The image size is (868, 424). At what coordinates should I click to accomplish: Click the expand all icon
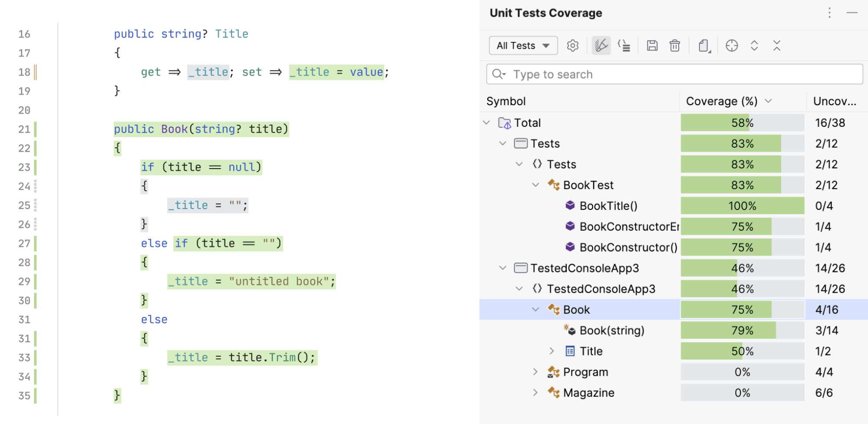754,46
